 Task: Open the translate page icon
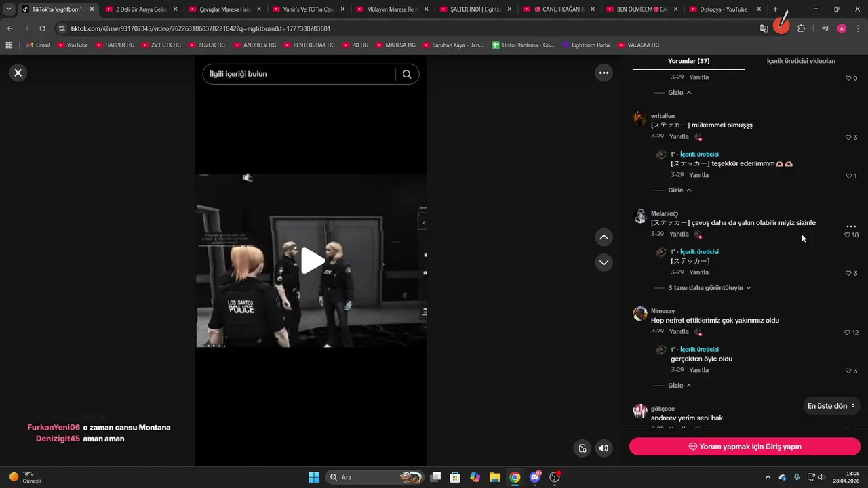coord(764,28)
